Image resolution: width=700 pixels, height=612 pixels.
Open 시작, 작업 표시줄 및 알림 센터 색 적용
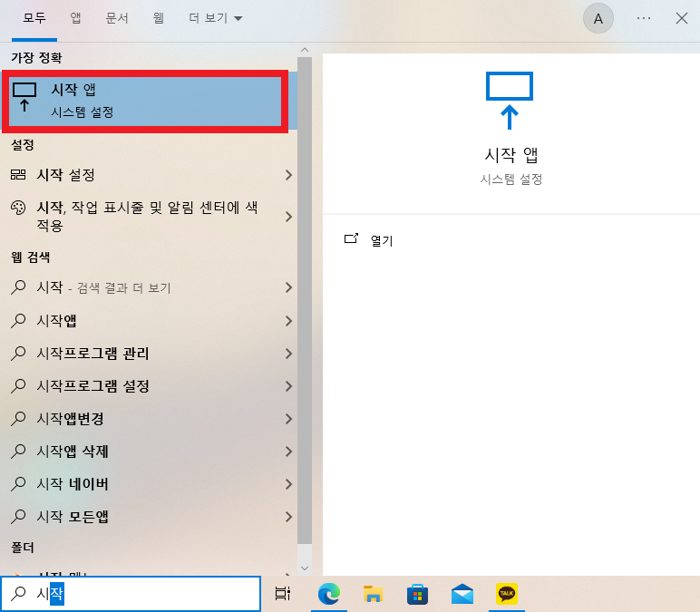coord(149,216)
